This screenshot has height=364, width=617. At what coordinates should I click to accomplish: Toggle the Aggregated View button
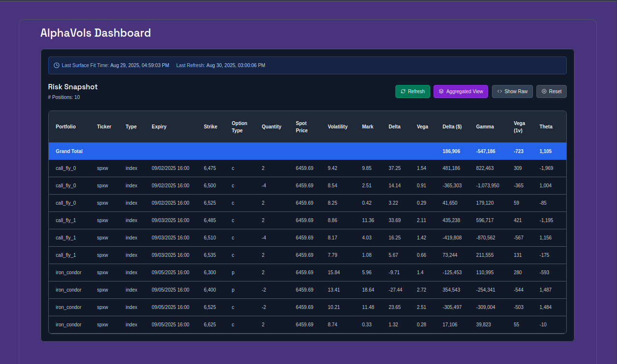tap(461, 91)
